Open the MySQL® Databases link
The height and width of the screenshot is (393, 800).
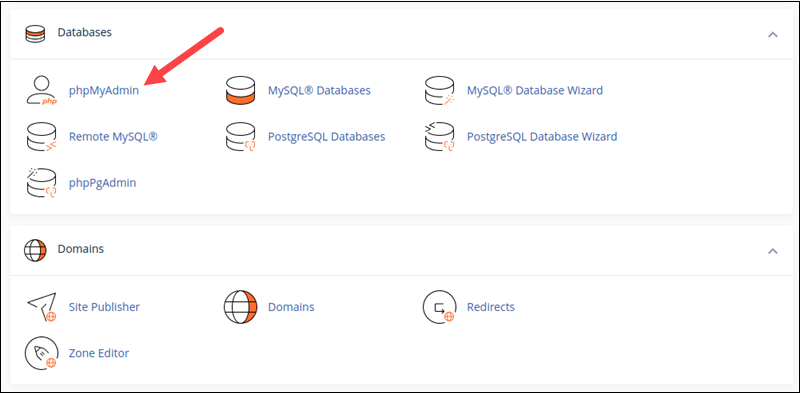(319, 91)
